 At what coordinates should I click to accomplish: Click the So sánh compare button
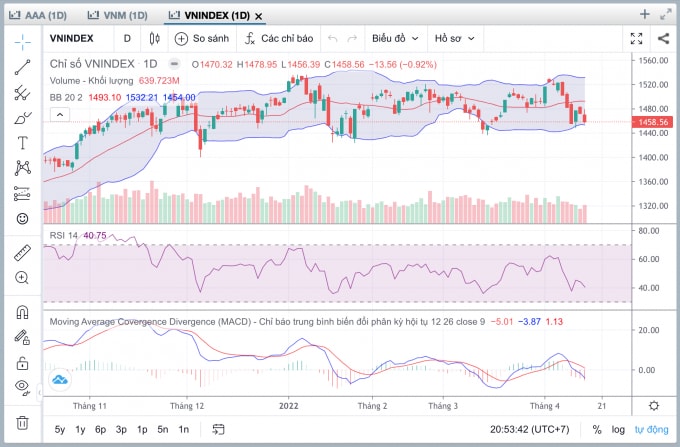pos(202,39)
